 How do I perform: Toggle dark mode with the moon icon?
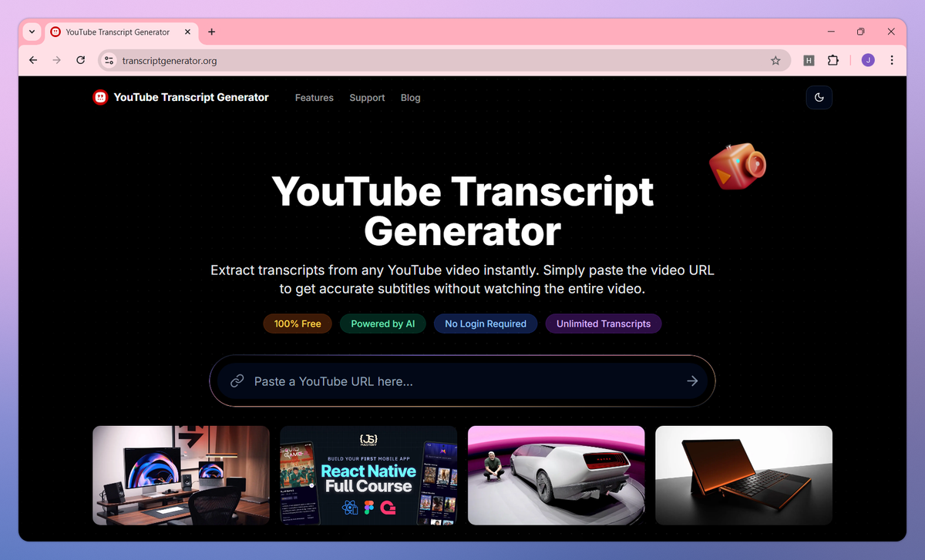tap(819, 97)
